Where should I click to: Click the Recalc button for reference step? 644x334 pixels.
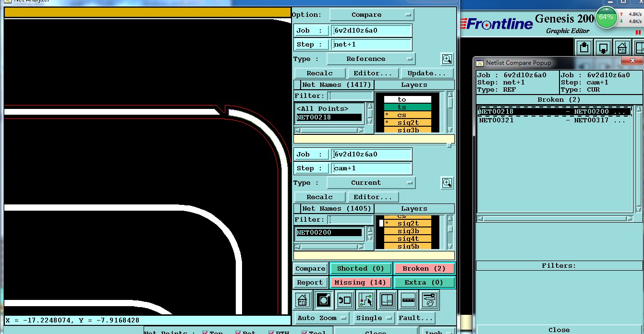(319, 73)
